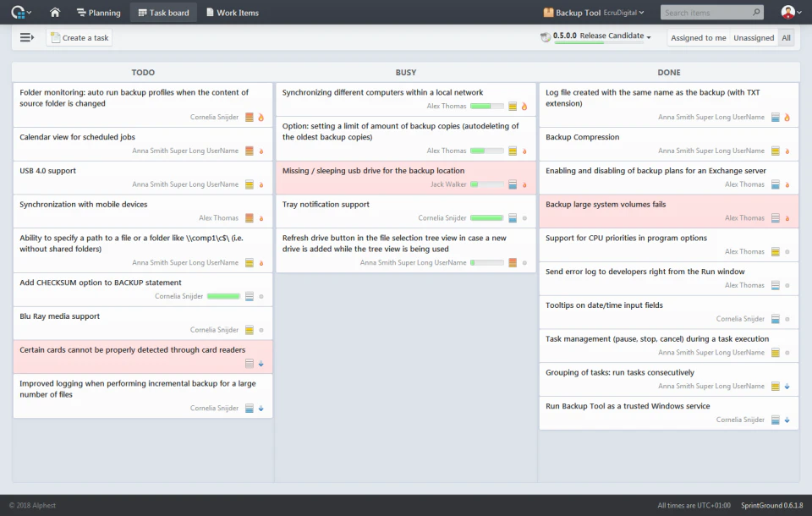Click the search magnifier icon
812x516 pixels.
pyautogui.click(x=756, y=12)
